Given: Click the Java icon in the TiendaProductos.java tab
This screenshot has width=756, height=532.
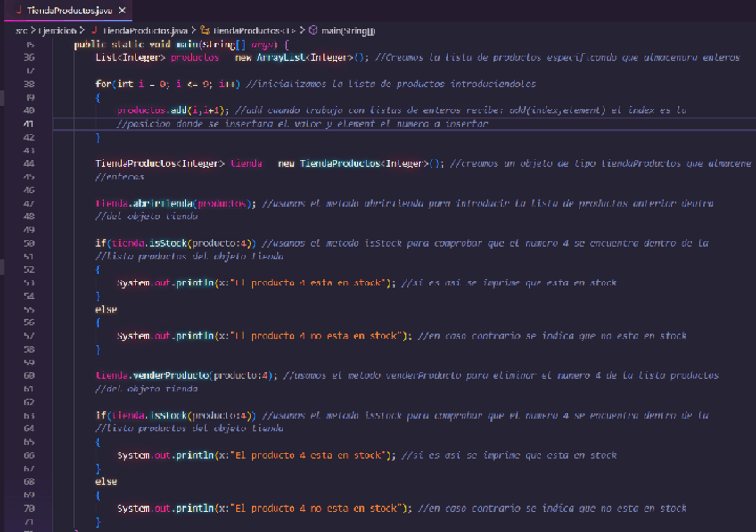Looking at the screenshot, I should click(18, 10).
